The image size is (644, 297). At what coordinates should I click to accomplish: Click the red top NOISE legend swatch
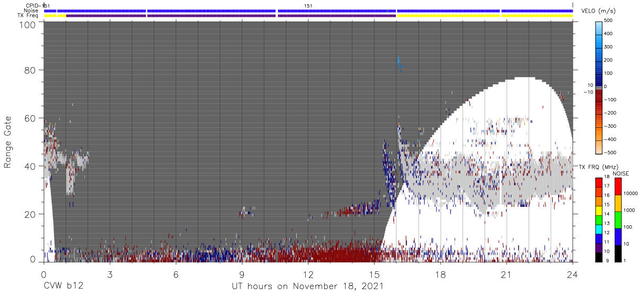[x=618, y=186]
